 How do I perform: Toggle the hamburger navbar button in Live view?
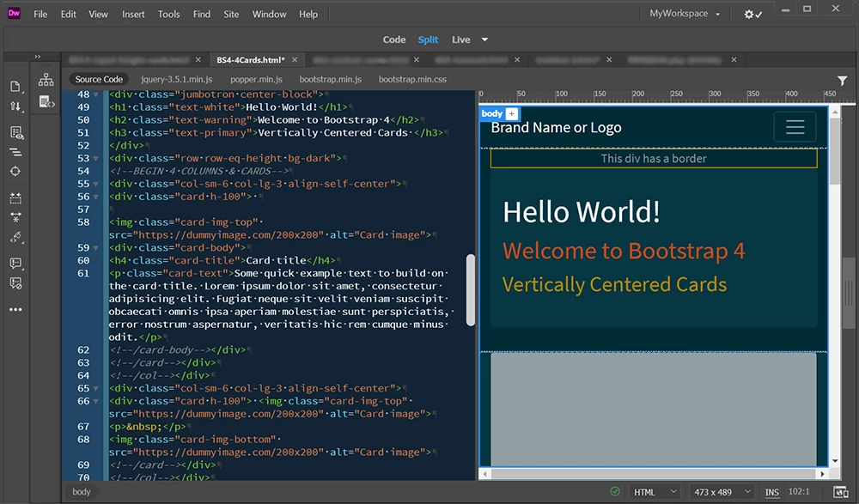coord(795,127)
